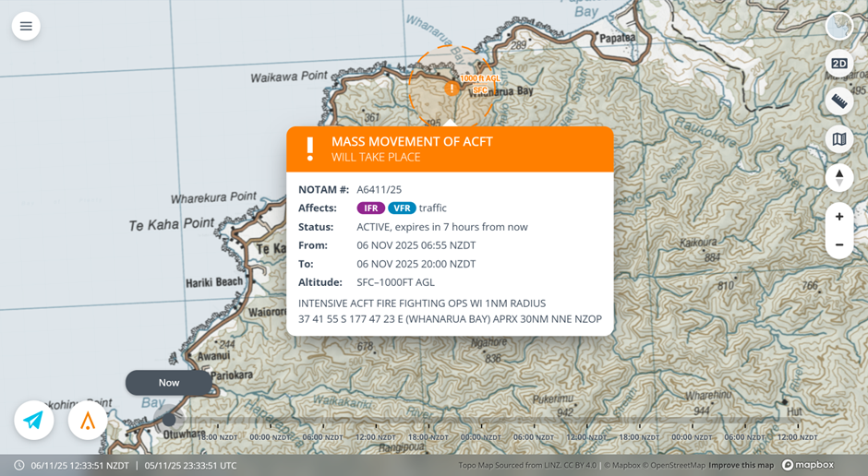Open the hamburger menu
Image resolution: width=868 pixels, height=476 pixels.
[x=26, y=26]
